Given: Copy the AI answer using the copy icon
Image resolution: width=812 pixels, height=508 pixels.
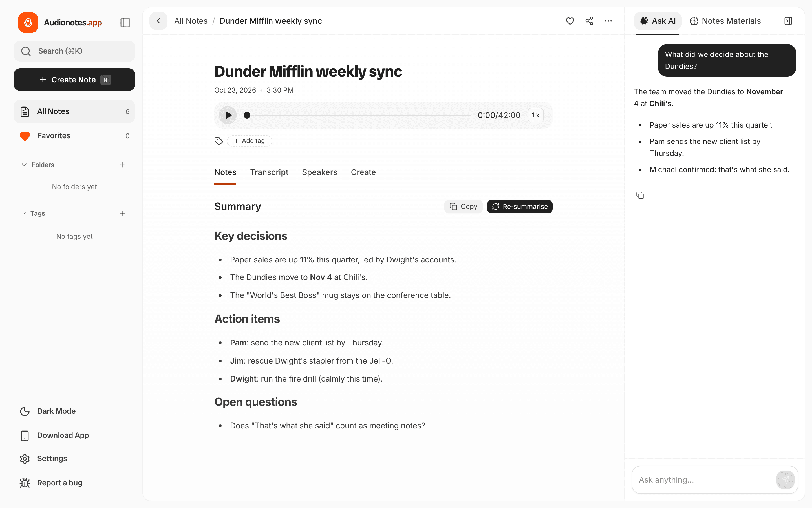Looking at the screenshot, I should tap(640, 195).
